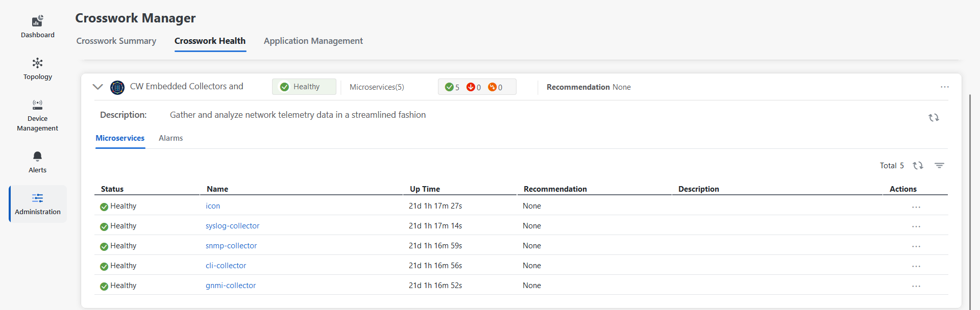Viewport: 980px width, 310px height.
Task: Click uptime value 21d 1h 16m 59s
Action: [435, 246]
